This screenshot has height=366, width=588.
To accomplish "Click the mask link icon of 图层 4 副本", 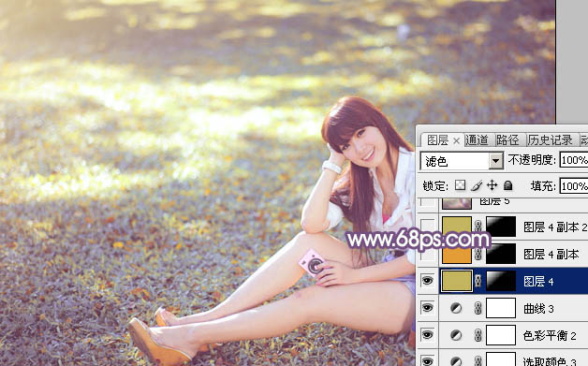I will pos(478,255).
